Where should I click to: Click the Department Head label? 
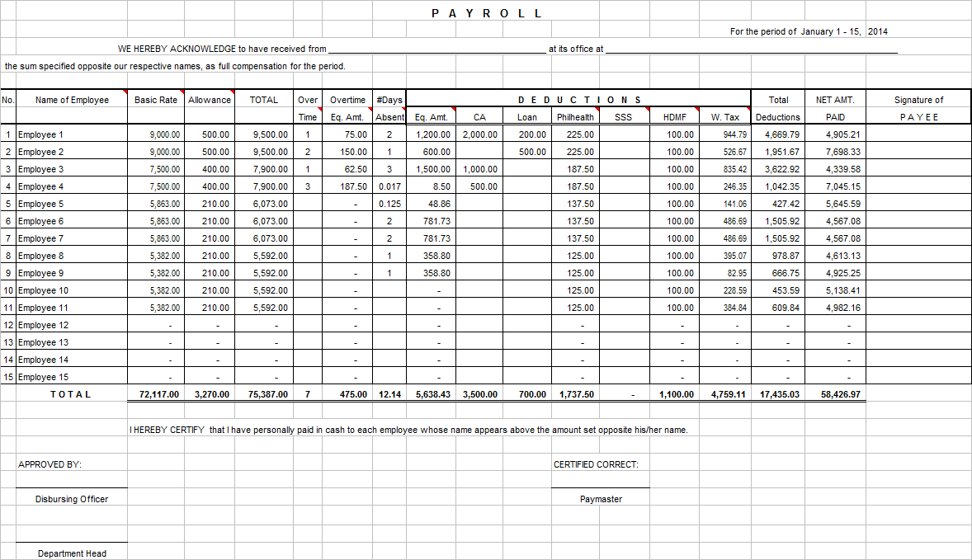click(x=72, y=553)
